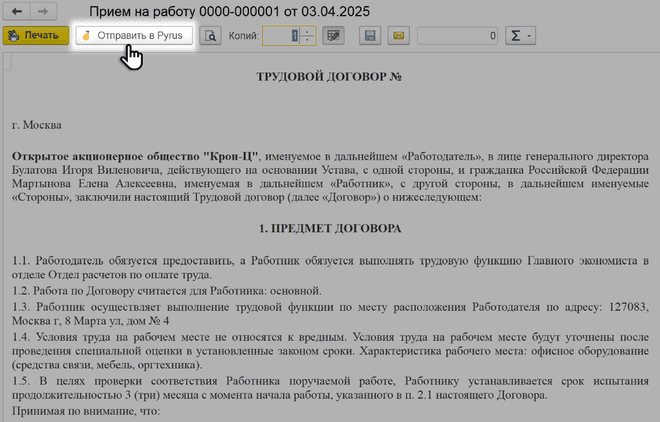660x422 pixels.
Task: Focus the Копий number field
Action: click(280, 37)
